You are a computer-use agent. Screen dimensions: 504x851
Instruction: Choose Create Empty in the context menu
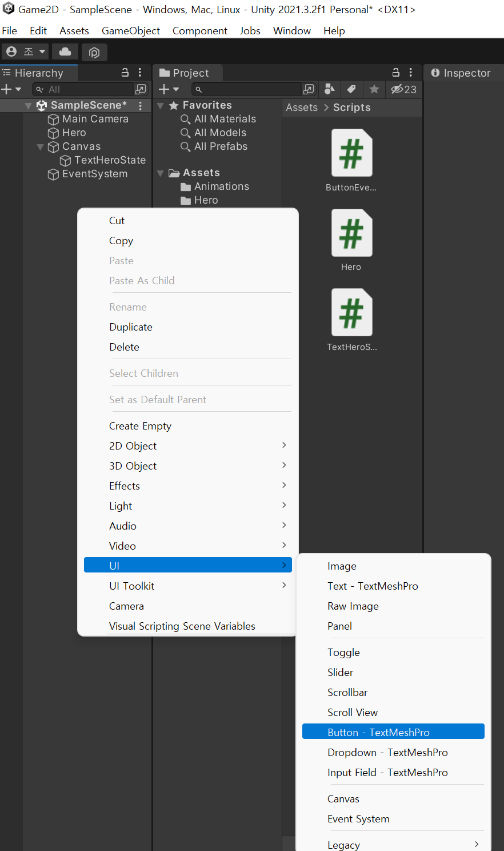coord(188,426)
